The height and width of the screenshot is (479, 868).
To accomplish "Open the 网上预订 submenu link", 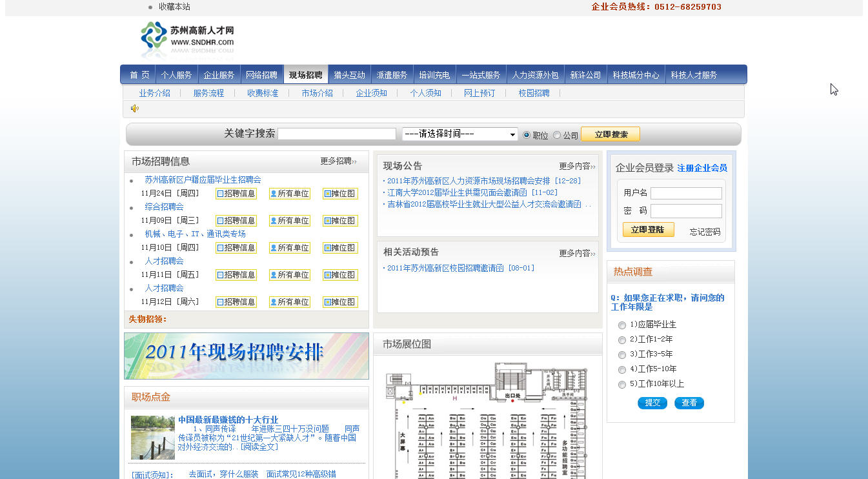I will click(x=479, y=93).
